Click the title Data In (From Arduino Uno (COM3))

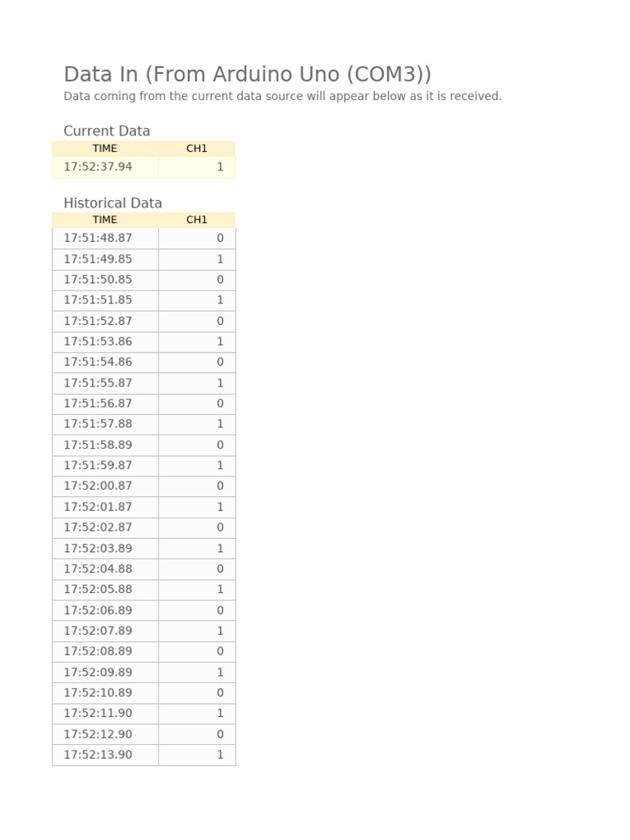[x=247, y=75]
